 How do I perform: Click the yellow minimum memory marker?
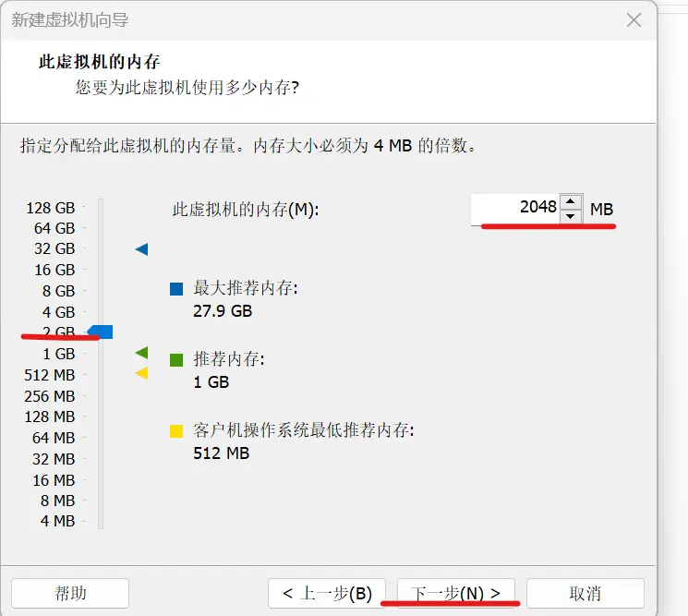point(141,373)
